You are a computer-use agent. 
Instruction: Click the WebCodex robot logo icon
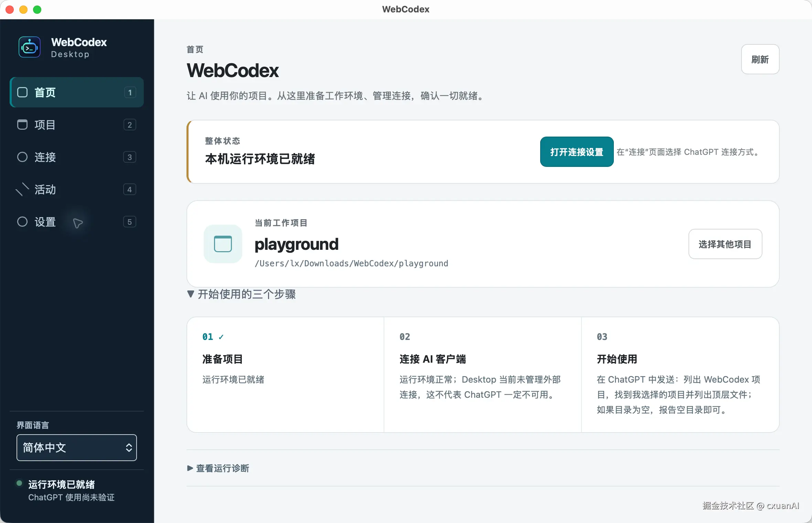pos(30,47)
